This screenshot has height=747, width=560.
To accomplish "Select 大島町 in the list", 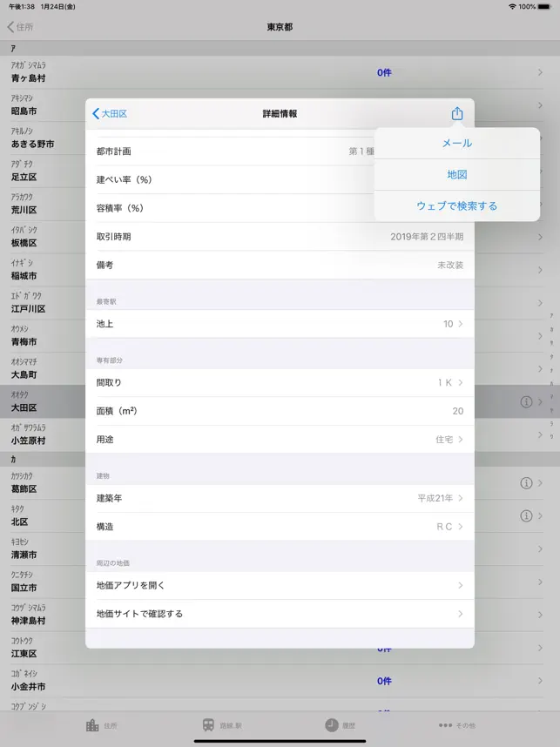I will (24, 374).
